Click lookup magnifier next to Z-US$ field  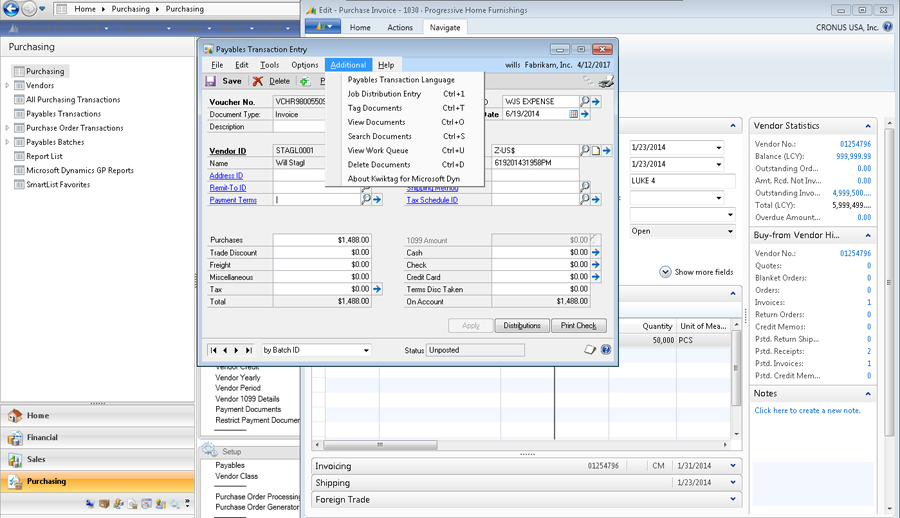pyautogui.click(x=585, y=150)
